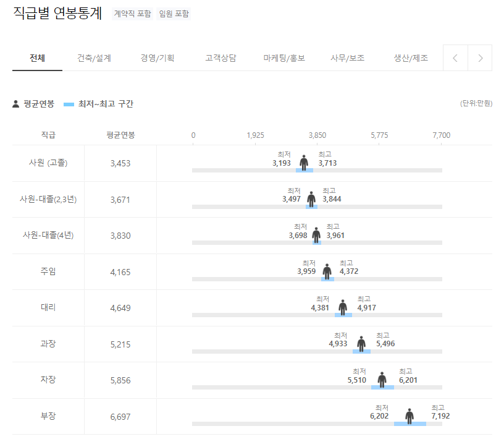Click the 사원-대졸(2,3년) row label

click(x=48, y=199)
